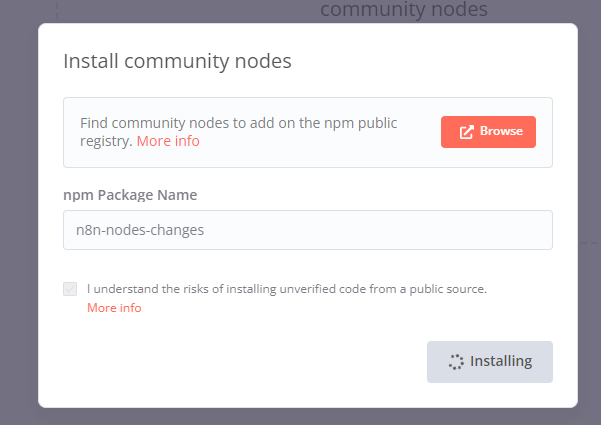Click the external-link icon on Browse button
Screen dimensions: 601x425
pos(466,132)
